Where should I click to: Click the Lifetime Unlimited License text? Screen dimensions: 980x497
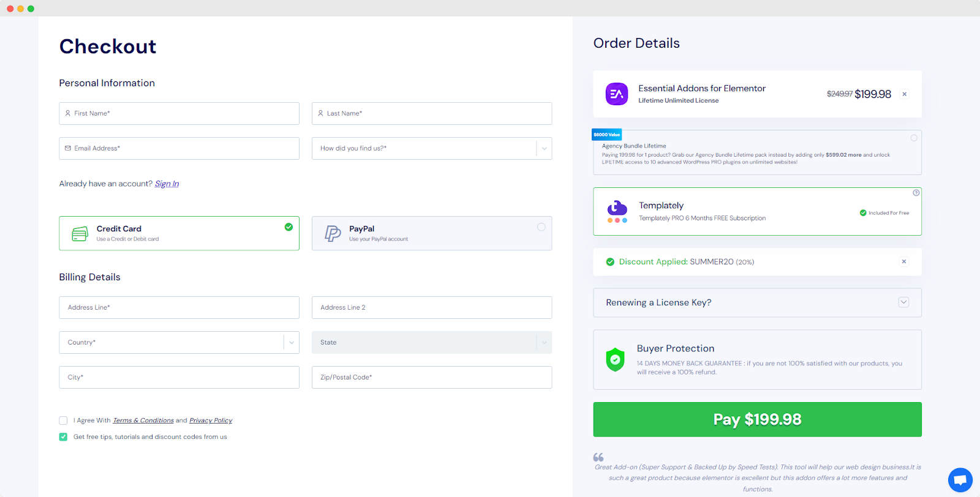click(679, 100)
